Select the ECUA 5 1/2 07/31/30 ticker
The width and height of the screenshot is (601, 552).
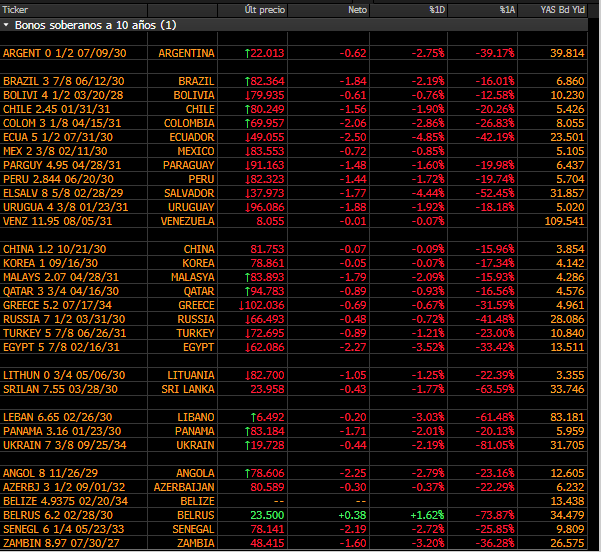pyautogui.click(x=58, y=137)
